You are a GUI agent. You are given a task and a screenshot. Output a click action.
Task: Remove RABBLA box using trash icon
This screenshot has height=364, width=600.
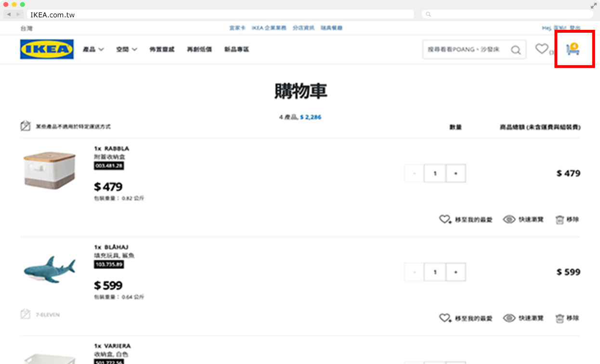pos(560,220)
